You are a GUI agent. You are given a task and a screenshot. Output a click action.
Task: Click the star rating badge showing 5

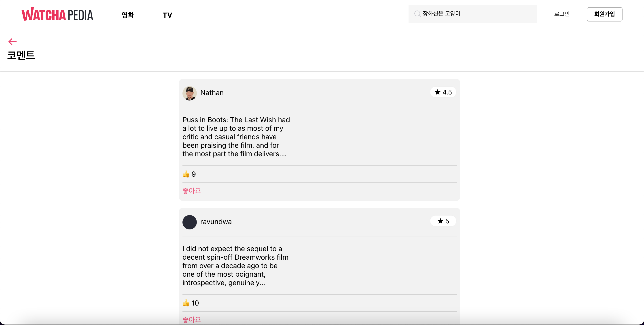443,221
